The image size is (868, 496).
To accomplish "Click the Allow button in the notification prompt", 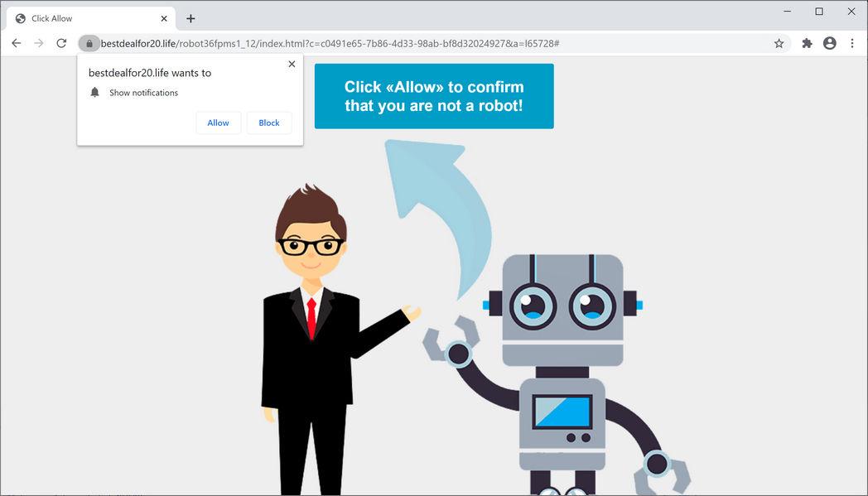I will [x=218, y=122].
